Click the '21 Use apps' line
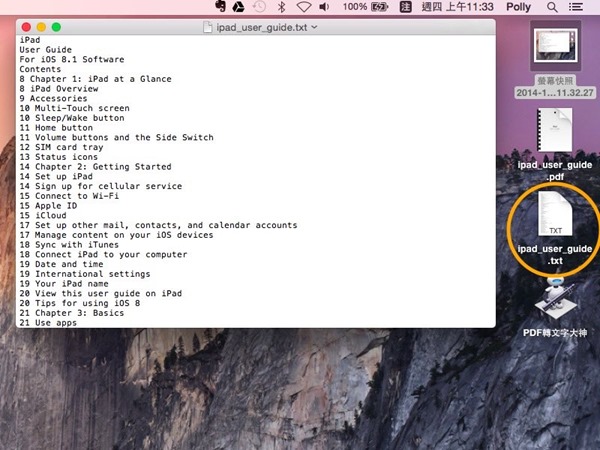 48,323
